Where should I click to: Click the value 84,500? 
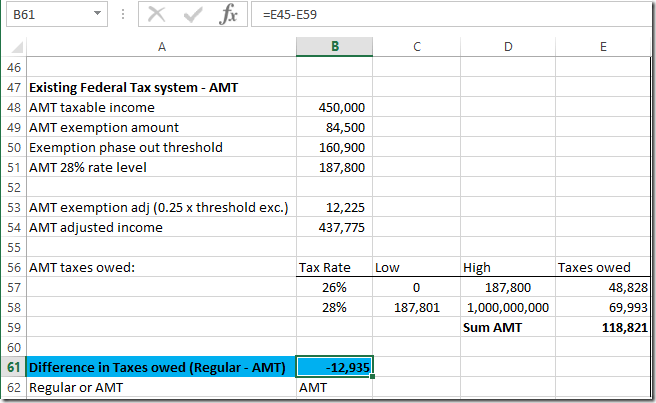coord(345,128)
